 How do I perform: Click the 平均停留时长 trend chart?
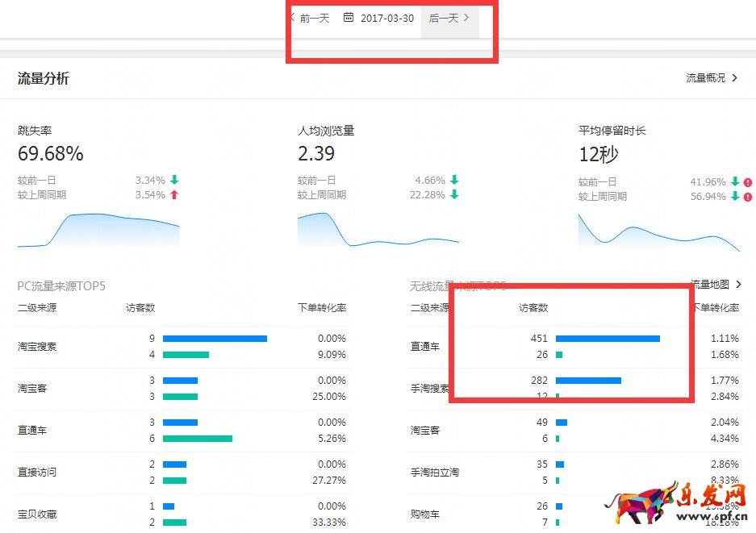pos(658,232)
